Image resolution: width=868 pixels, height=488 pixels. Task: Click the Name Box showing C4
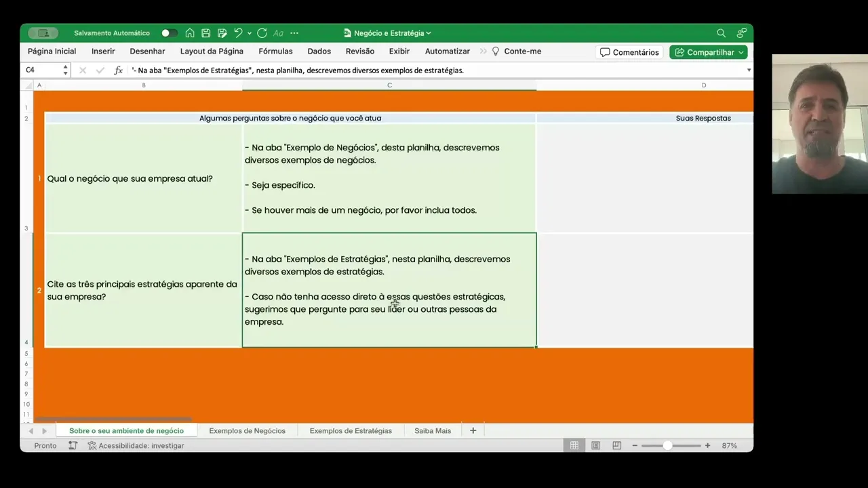(42, 70)
